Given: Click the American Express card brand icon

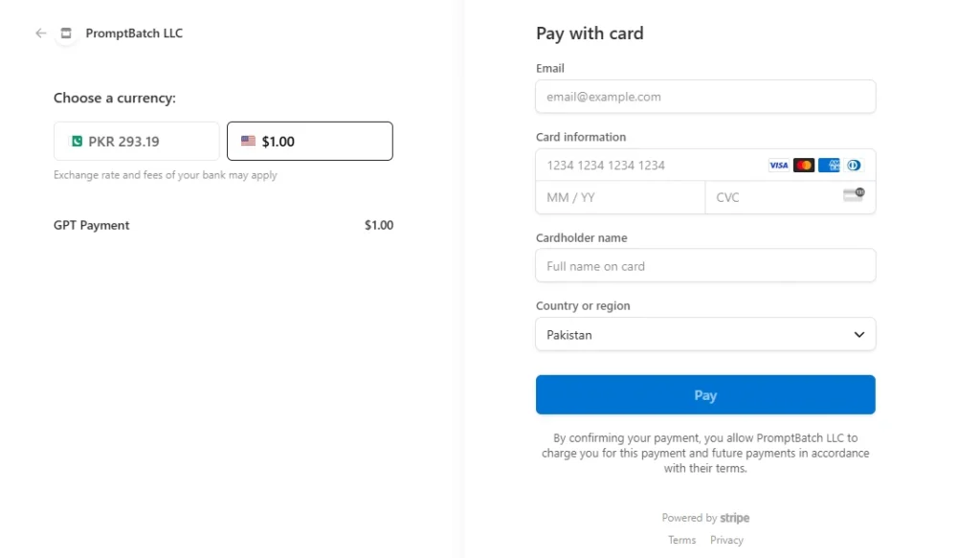Looking at the screenshot, I should [829, 165].
